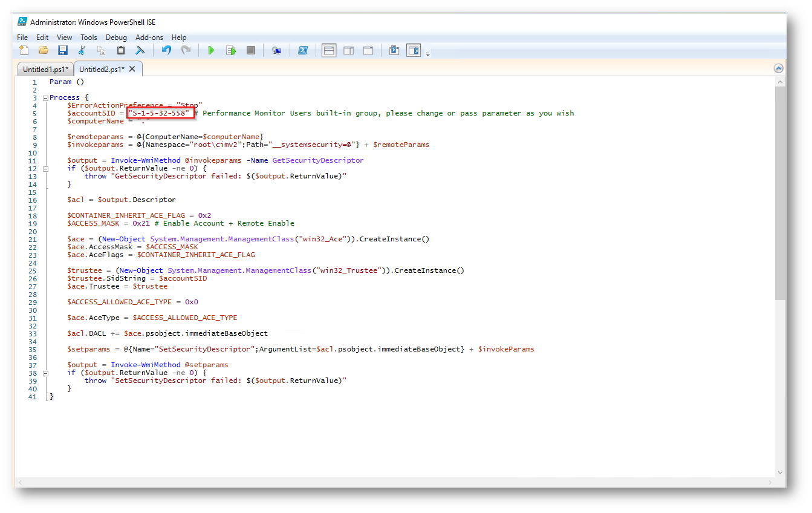Close the Untitled2.ps1 tab
The width and height of the screenshot is (812, 513).
132,69
